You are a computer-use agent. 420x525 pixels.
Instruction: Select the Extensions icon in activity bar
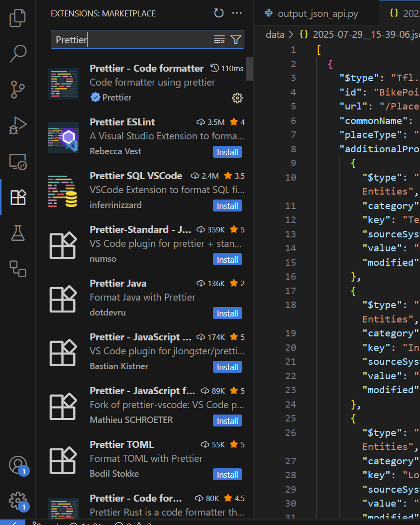(18, 197)
